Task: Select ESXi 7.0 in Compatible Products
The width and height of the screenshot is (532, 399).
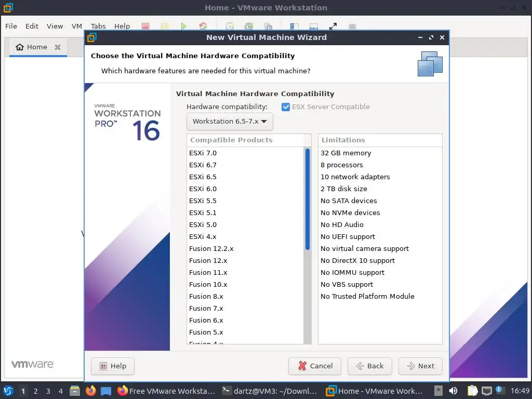Action: tap(203, 153)
